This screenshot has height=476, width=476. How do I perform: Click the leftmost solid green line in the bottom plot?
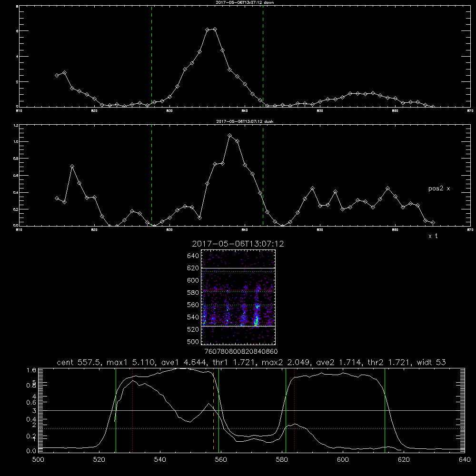click(x=116, y=410)
